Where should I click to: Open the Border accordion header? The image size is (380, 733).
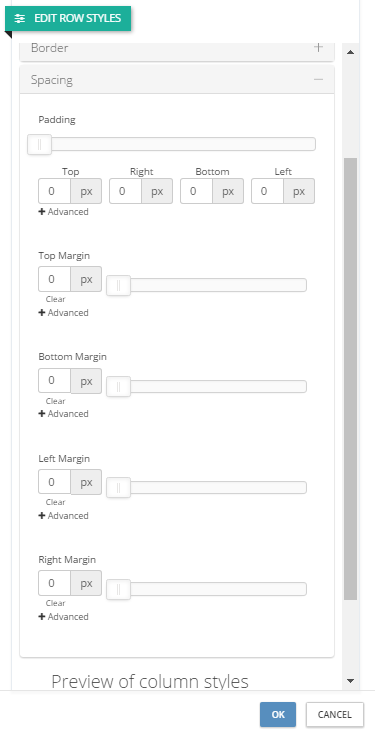(177, 50)
